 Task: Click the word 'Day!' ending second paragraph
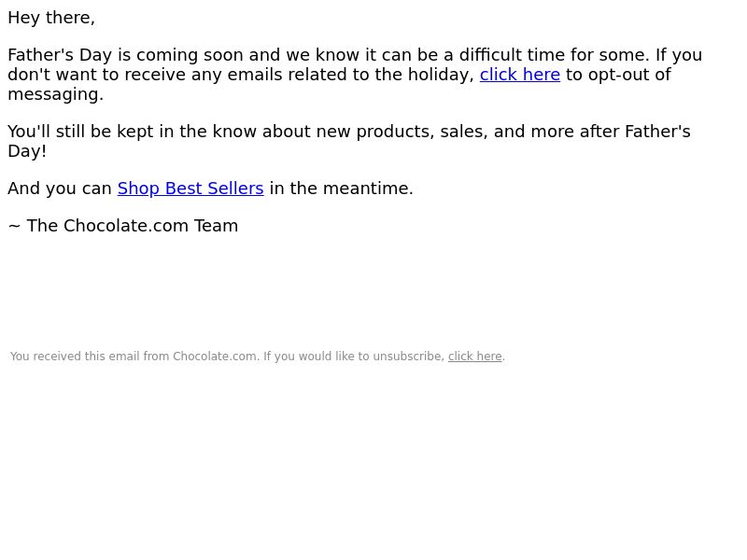click(27, 151)
